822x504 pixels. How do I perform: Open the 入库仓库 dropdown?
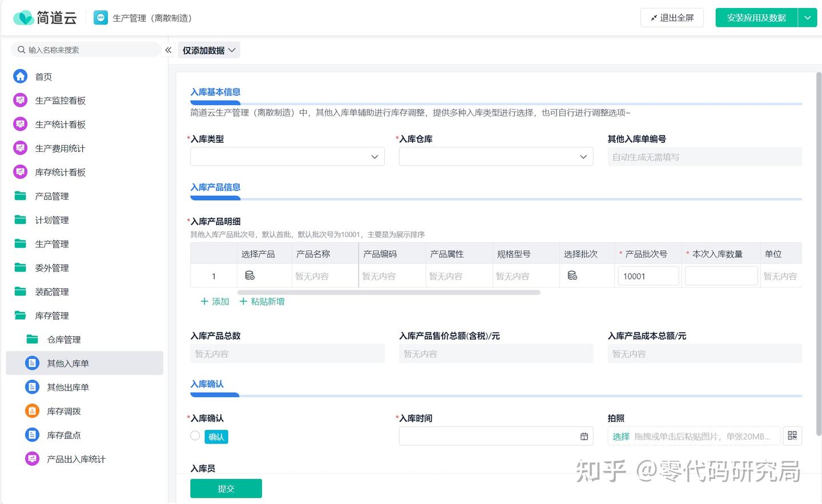coord(495,157)
